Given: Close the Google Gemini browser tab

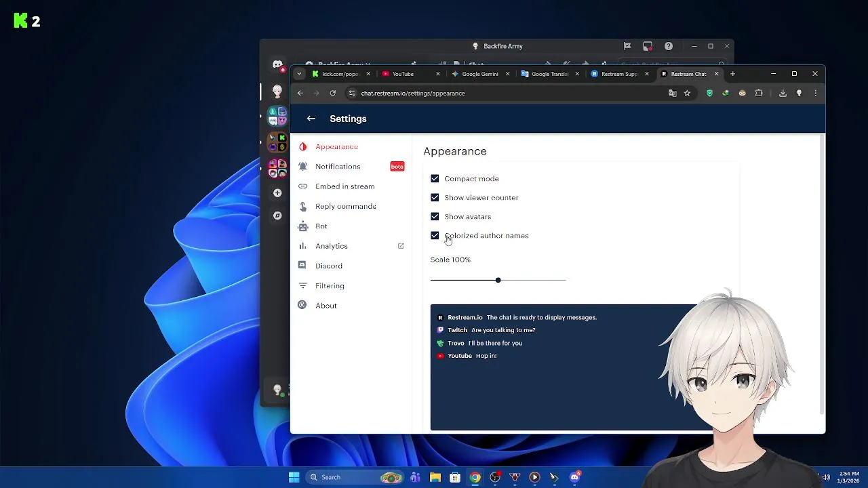Looking at the screenshot, I should click(x=507, y=74).
